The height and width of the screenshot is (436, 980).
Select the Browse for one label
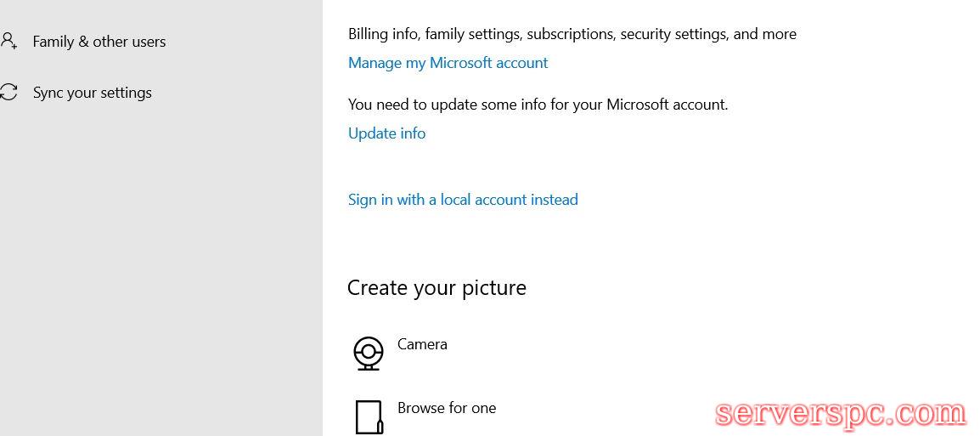tap(447, 408)
